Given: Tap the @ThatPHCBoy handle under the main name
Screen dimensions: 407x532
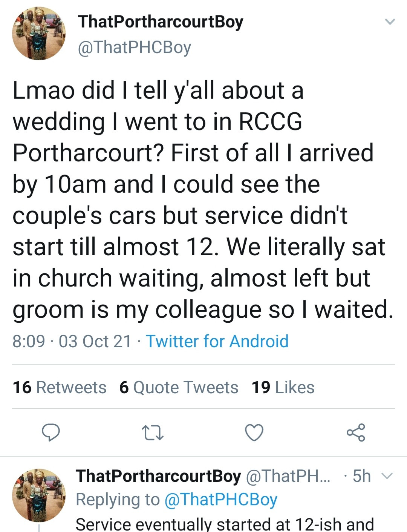Looking at the screenshot, I should [x=134, y=48].
